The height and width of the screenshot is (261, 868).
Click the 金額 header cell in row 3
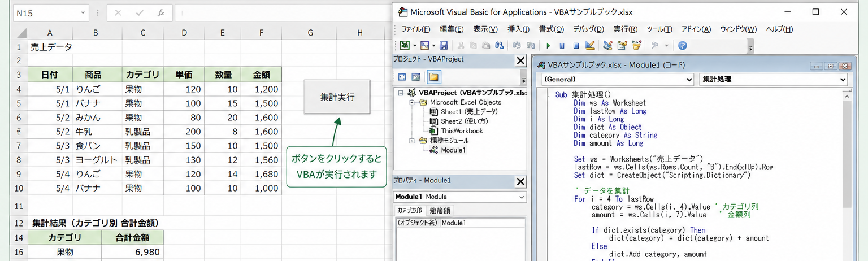261,75
